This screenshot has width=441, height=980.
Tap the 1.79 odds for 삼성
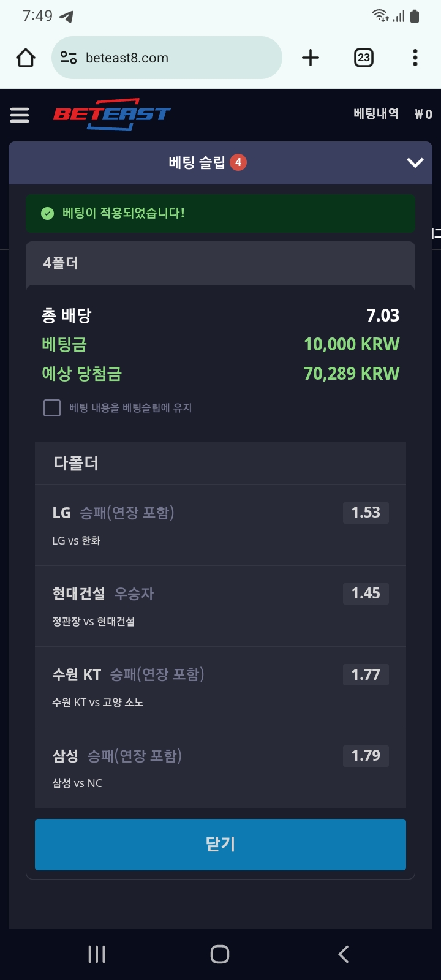(x=366, y=756)
